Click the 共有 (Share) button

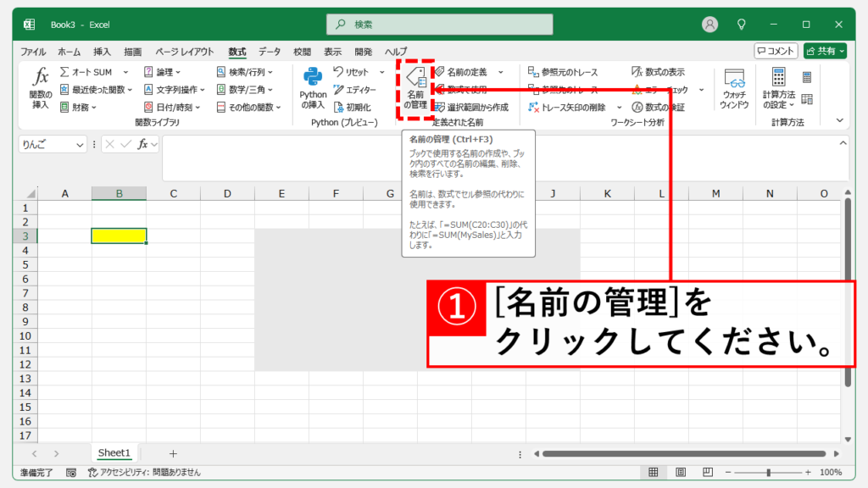(825, 51)
